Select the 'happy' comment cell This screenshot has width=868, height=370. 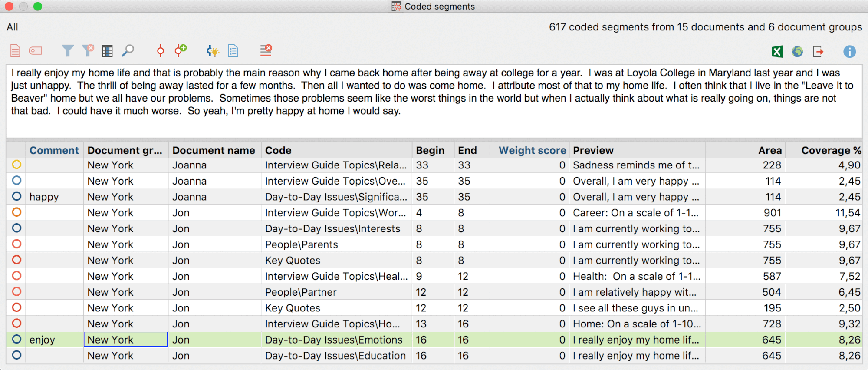coord(54,197)
